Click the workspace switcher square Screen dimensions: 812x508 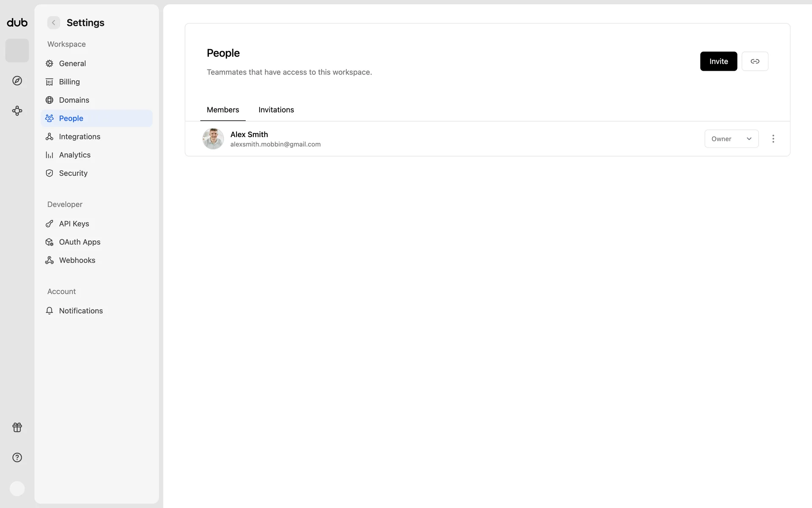[17, 50]
